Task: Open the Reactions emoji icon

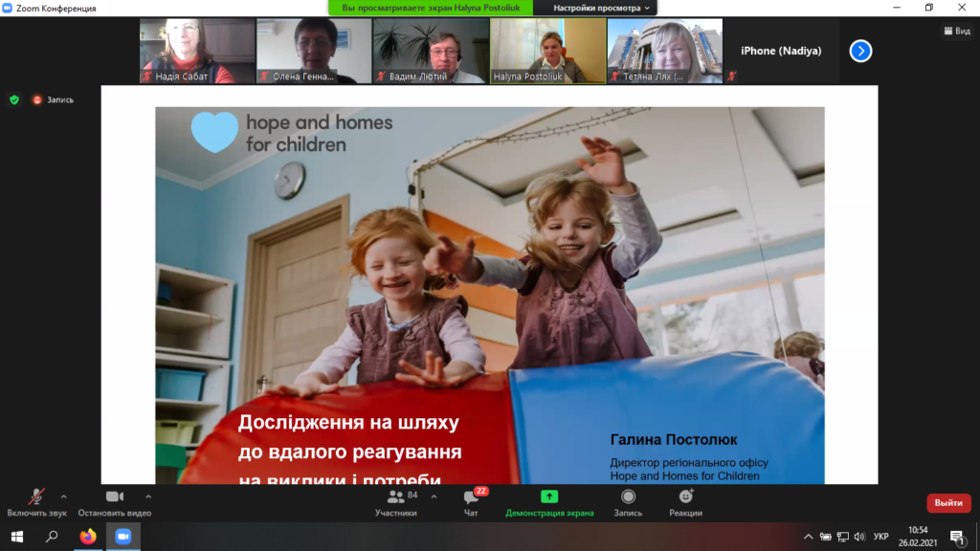Action: tap(685, 496)
